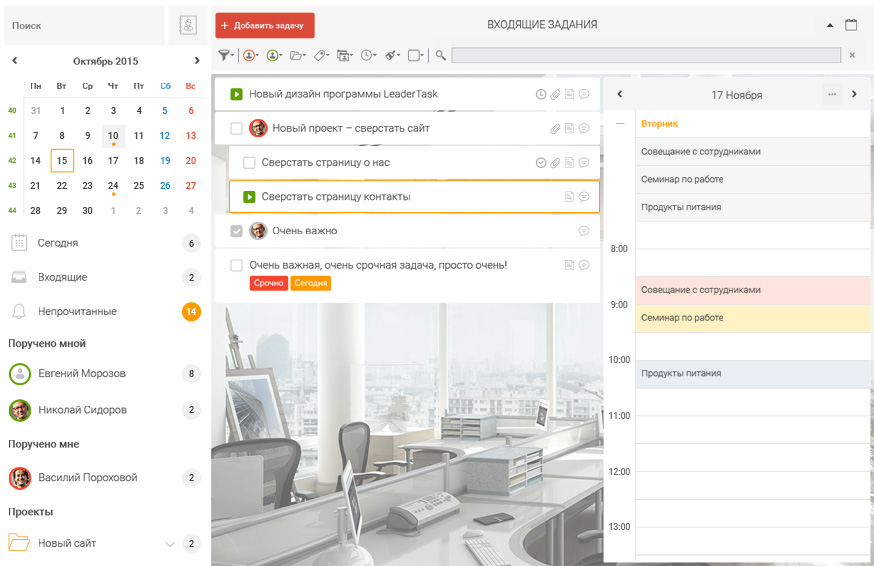
Task: Click the Непрочитанные bell icon
Action: (19, 311)
